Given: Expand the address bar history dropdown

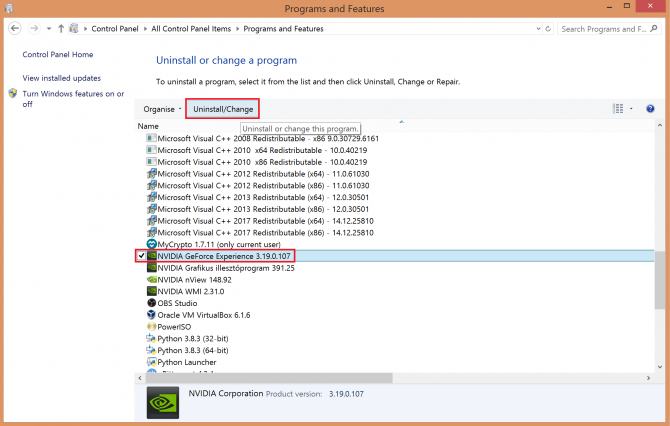Looking at the screenshot, I should pyautogui.click(x=538, y=29).
